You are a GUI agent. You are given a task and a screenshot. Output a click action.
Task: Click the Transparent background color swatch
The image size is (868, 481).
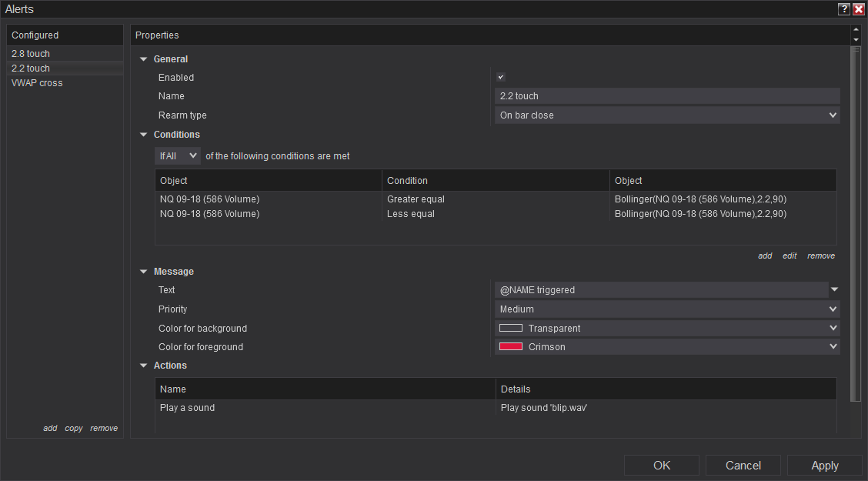tap(511, 329)
